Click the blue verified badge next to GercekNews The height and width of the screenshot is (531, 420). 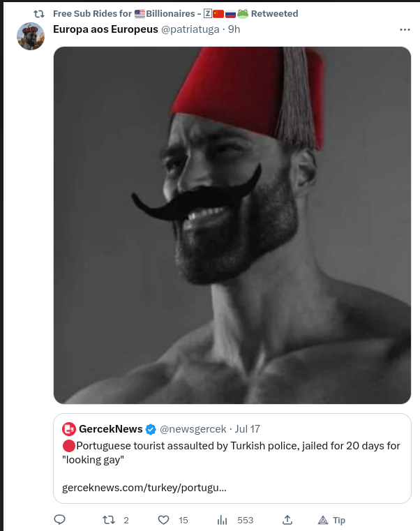[x=151, y=429]
